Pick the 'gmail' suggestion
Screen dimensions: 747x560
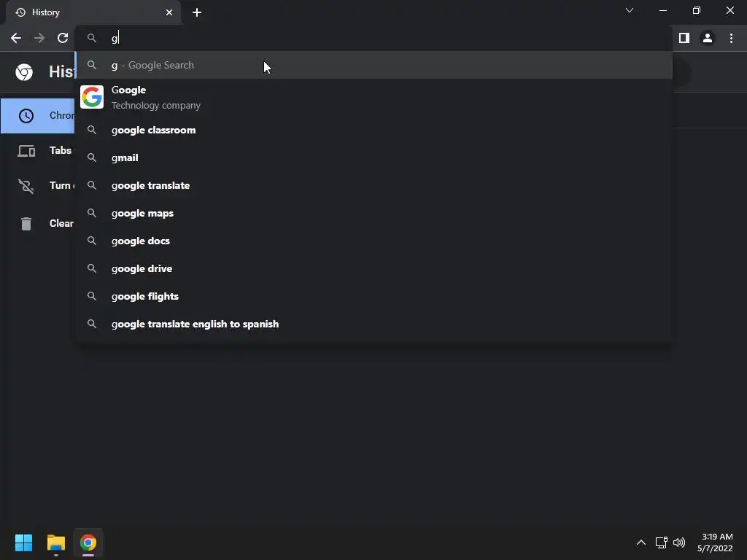374,157
